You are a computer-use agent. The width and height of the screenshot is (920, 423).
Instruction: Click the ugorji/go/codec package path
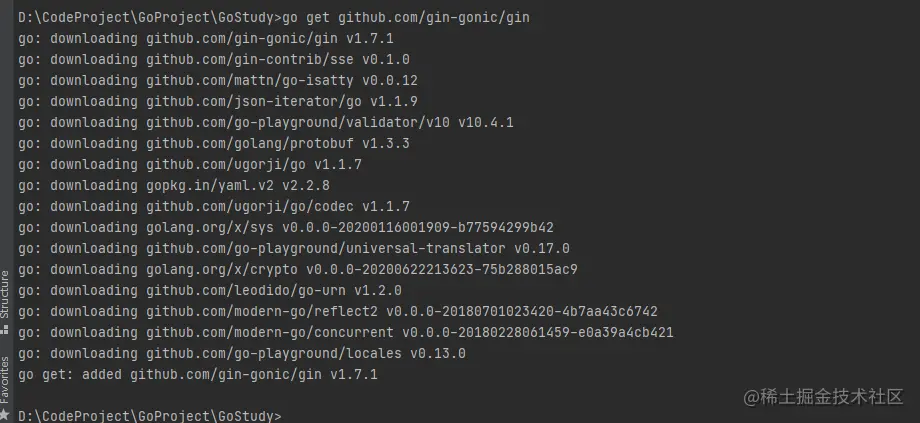[x=250, y=207]
